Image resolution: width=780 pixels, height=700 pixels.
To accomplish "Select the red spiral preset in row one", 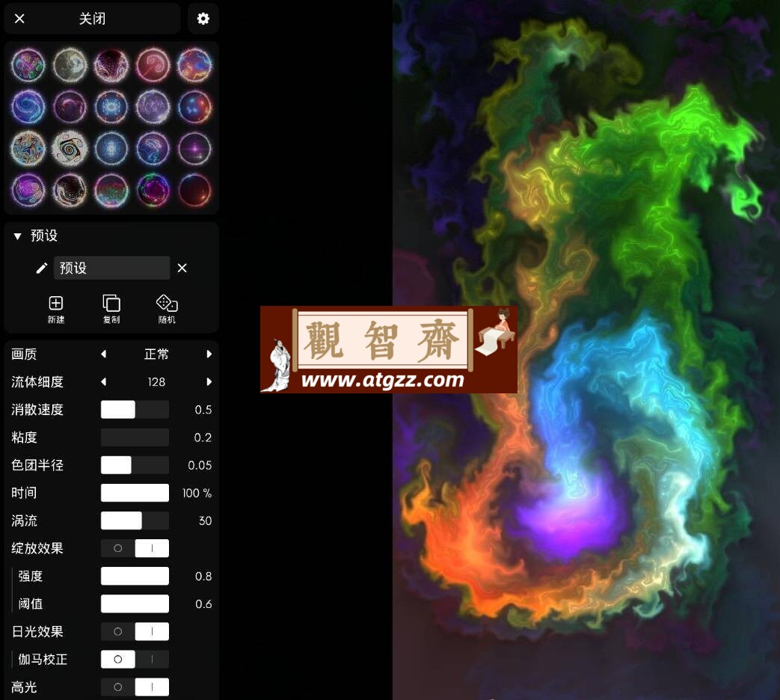I will (x=153, y=65).
